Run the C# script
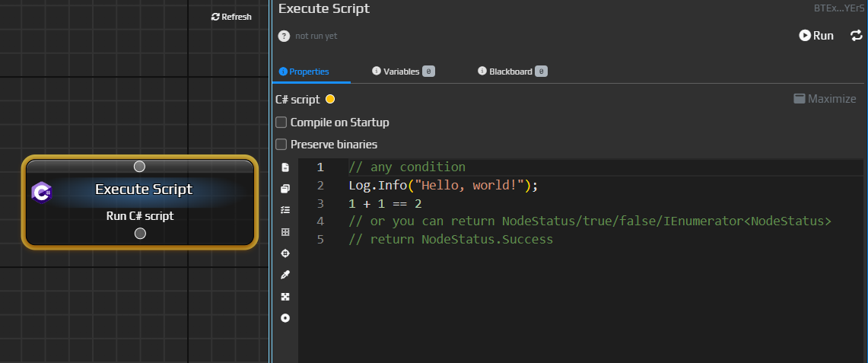 tap(816, 36)
